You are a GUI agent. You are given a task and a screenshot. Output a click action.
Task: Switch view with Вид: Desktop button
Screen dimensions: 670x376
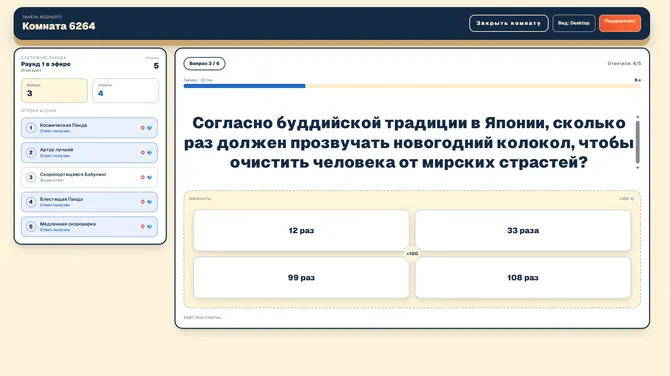pyautogui.click(x=573, y=23)
